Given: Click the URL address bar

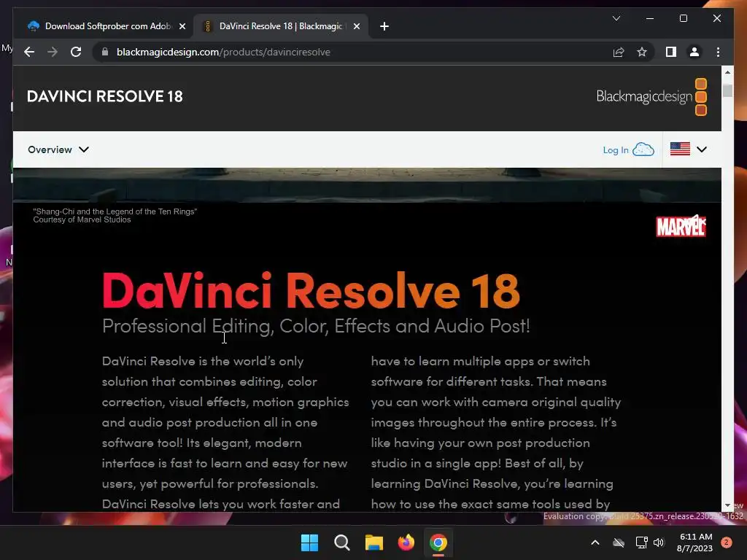Looking at the screenshot, I should (x=352, y=52).
